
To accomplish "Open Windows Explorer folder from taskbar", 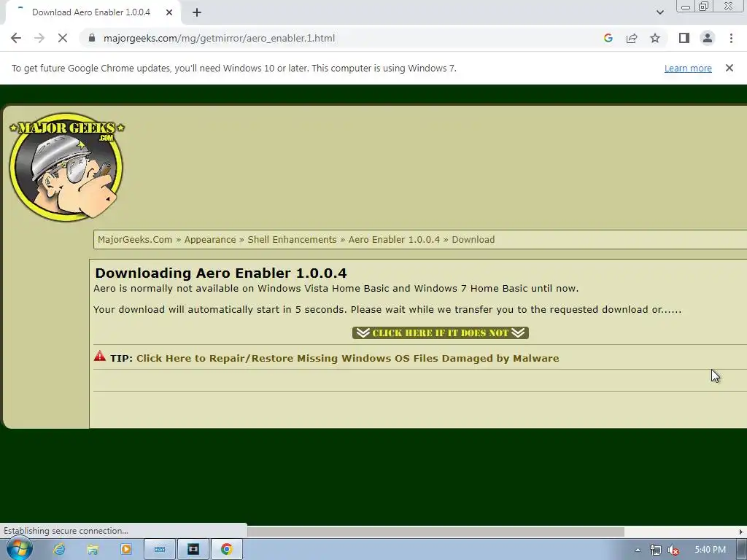I will 93,550.
